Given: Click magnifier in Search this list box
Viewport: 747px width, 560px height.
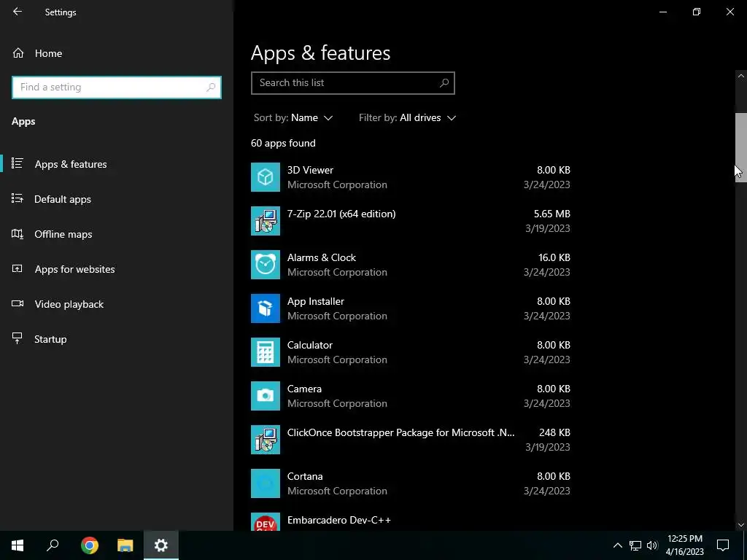Looking at the screenshot, I should tap(444, 83).
